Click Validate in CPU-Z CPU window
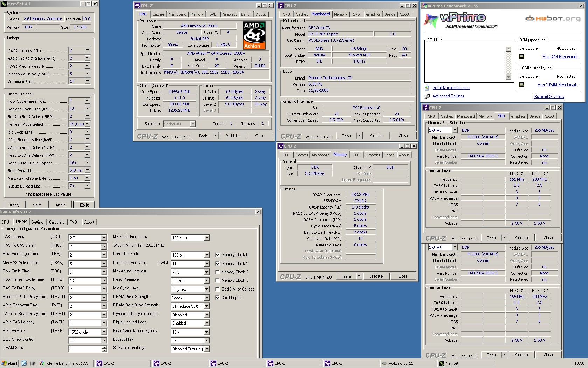The image size is (588, 368). click(233, 136)
